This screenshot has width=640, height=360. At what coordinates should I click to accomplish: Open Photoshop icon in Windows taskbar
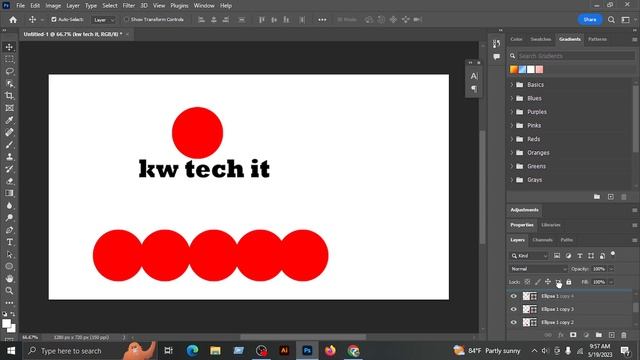tap(307, 350)
